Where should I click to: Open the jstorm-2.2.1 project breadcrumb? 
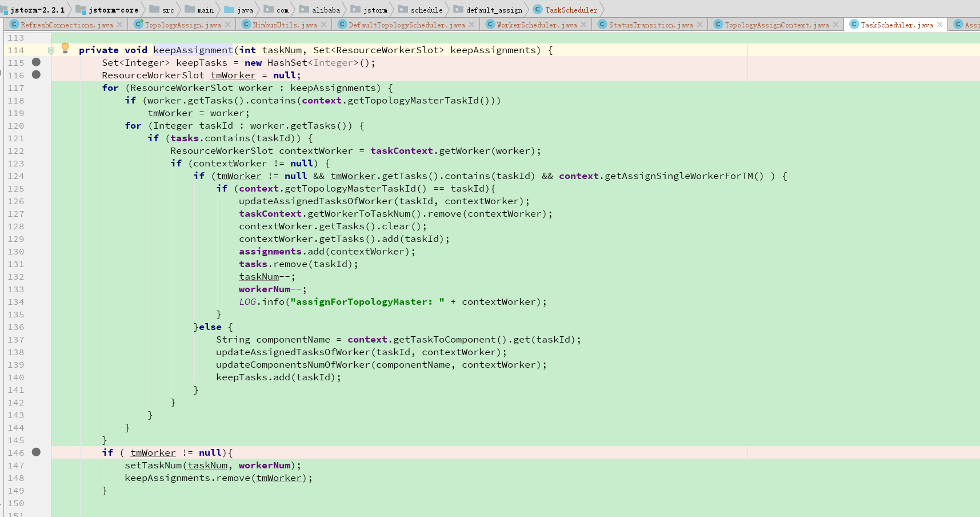tap(38, 10)
